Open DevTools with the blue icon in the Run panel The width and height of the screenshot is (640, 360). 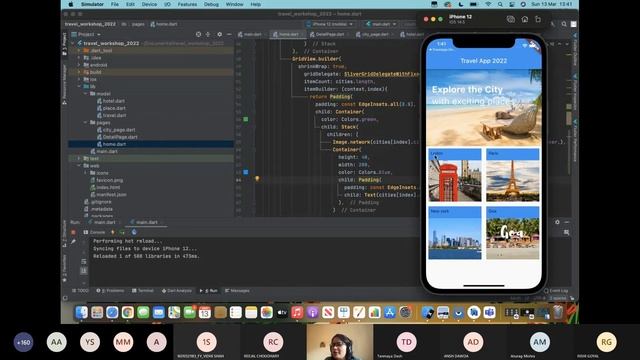coord(134,232)
